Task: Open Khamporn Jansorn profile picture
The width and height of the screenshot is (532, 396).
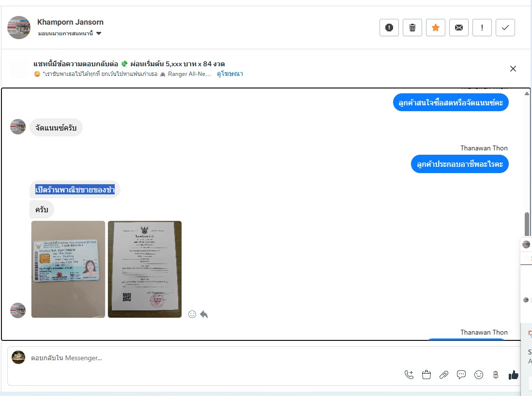Action: click(19, 28)
